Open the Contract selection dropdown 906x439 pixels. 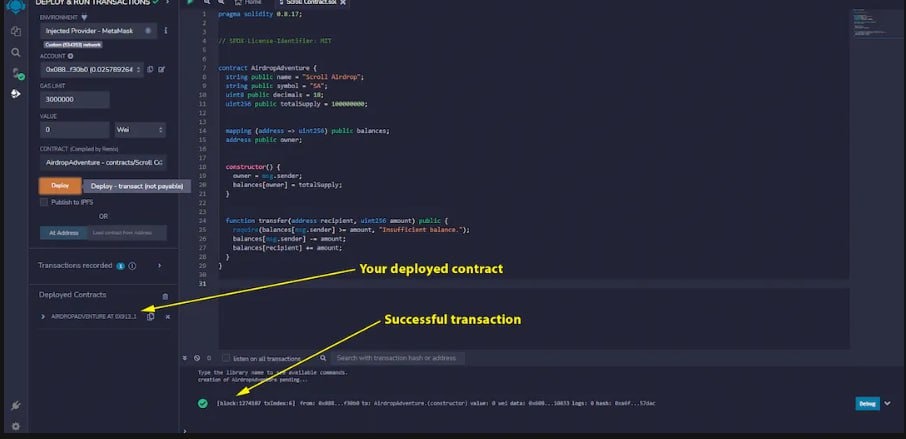pos(103,163)
